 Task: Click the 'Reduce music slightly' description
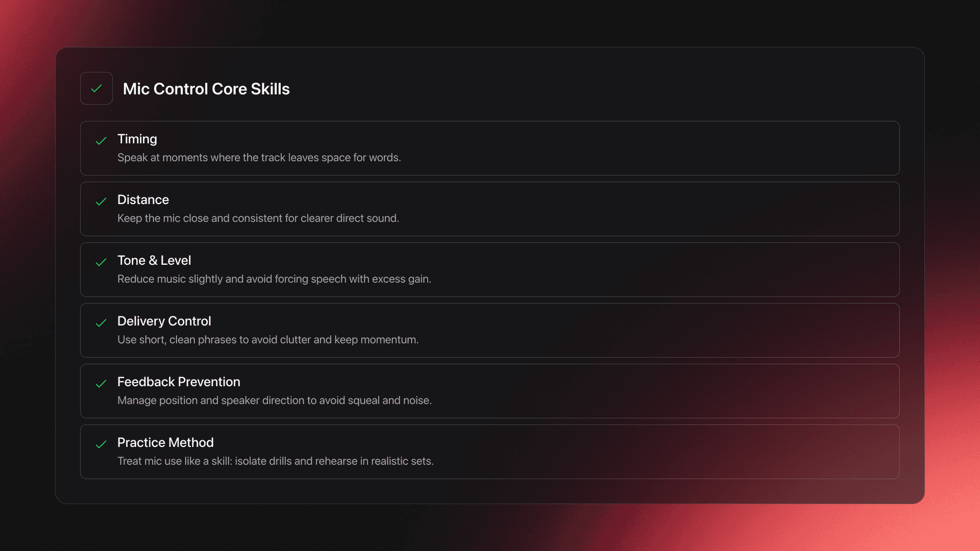274,279
